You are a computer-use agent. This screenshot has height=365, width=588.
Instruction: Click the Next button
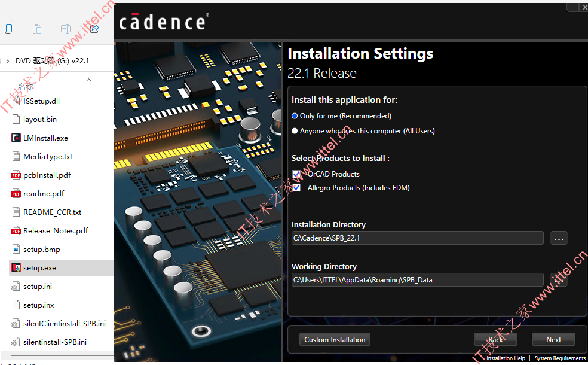(x=553, y=339)
